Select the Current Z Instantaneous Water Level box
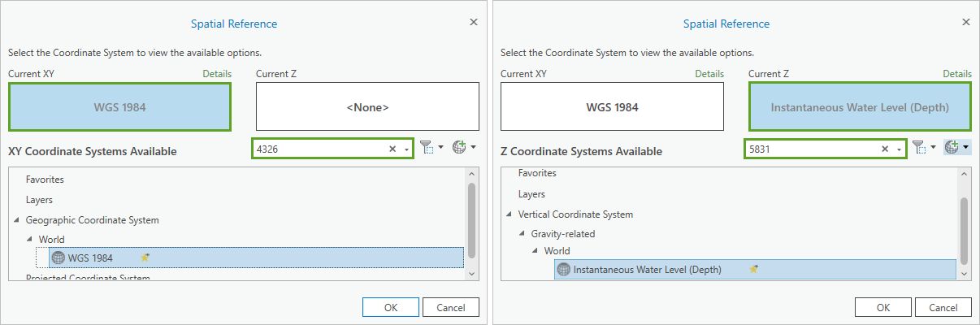Viewport: 980px width, 325px height. click(860, 106)
